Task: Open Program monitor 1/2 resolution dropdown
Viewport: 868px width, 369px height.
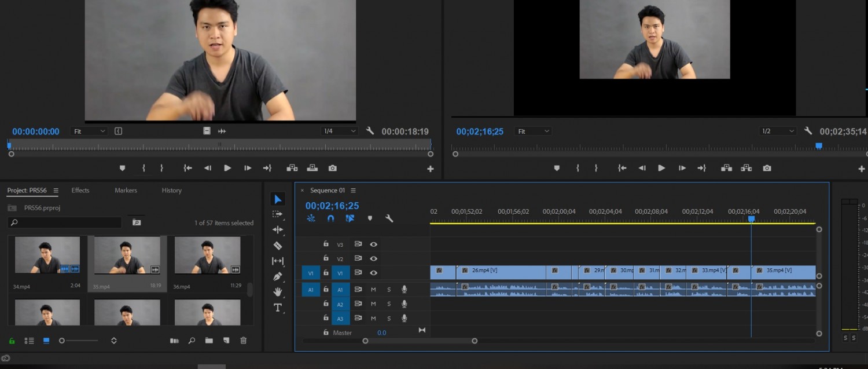Action: [x=778, y=131]
